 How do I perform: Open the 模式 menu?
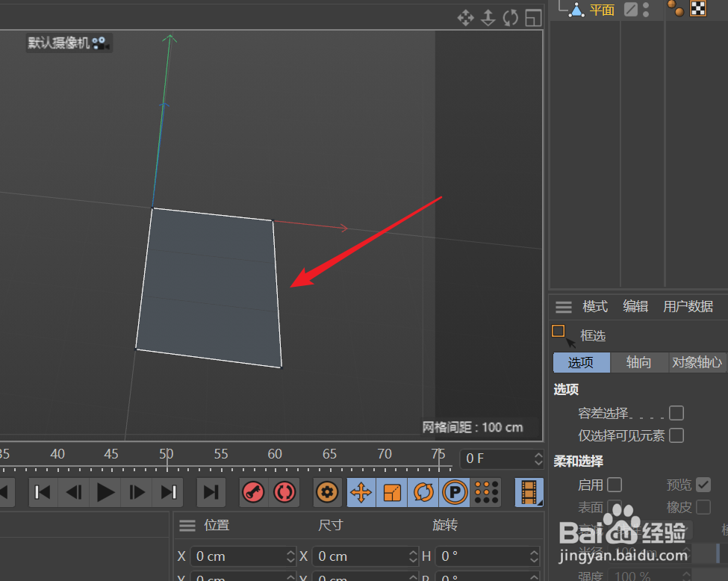point(594,306)
